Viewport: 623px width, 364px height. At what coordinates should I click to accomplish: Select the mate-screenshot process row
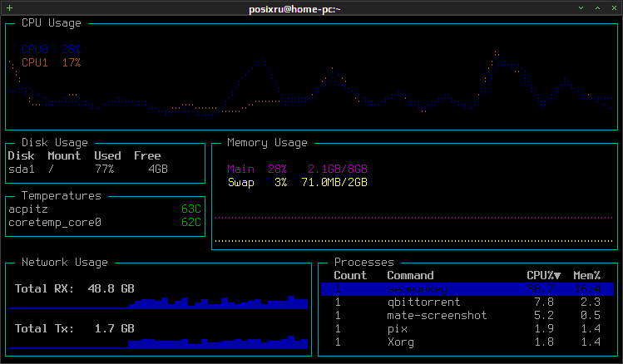coord(467,316)
